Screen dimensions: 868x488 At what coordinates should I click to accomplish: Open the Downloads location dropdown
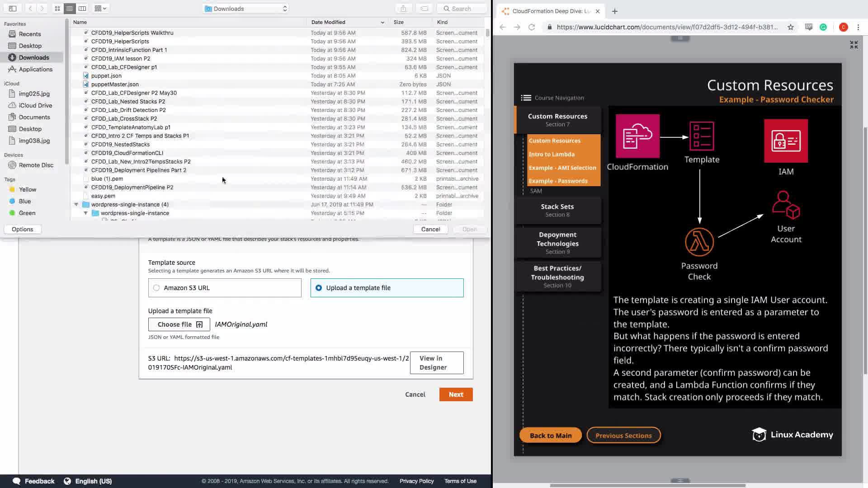(246, 9)
